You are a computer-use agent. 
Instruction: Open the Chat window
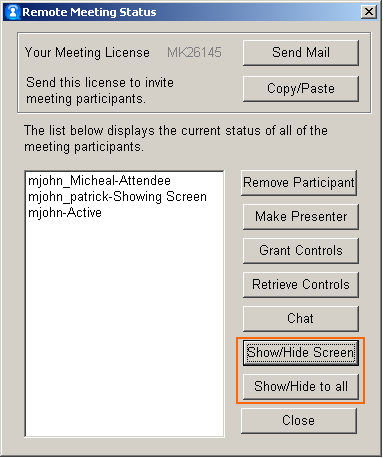pos(301,319)
